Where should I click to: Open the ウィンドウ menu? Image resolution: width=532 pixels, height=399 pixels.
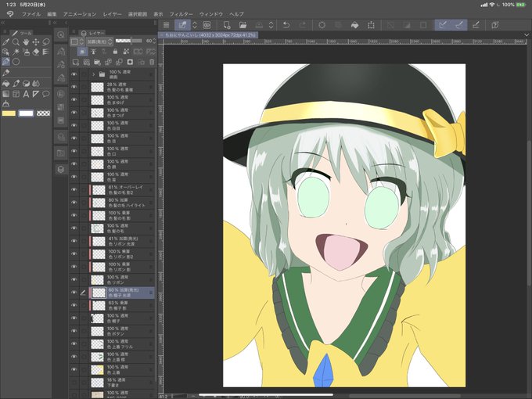click(x=211, y=14)
